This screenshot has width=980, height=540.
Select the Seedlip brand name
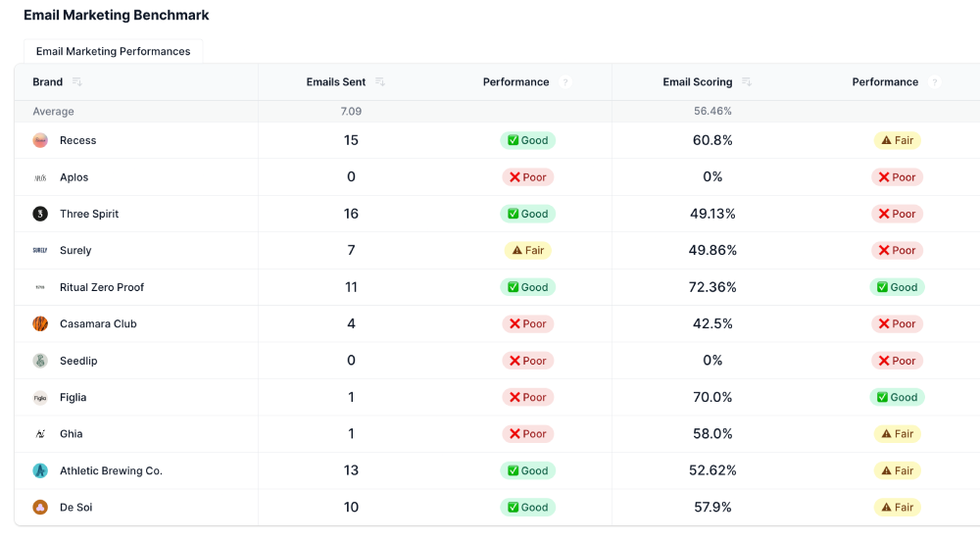[x=78, y=361]
